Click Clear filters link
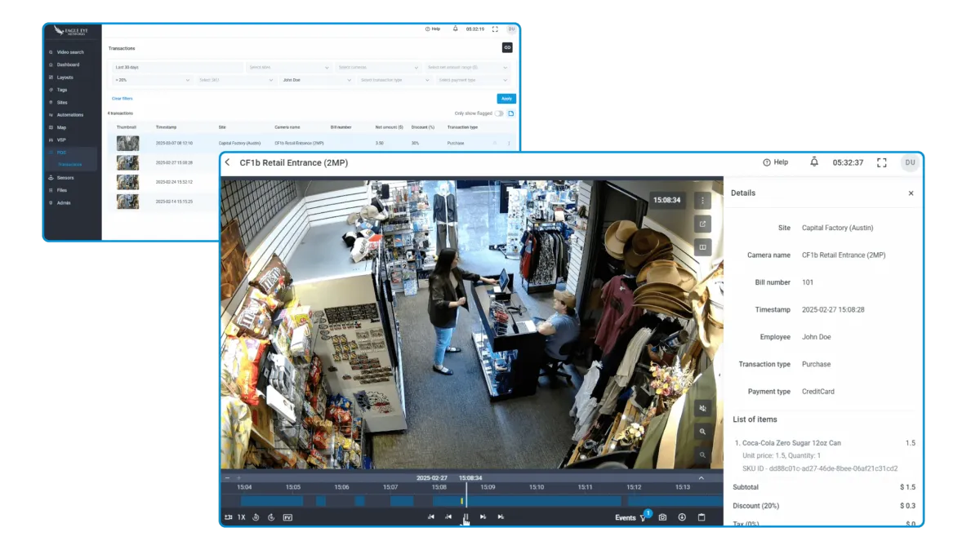The image size is (980, 550). (122, 99)
